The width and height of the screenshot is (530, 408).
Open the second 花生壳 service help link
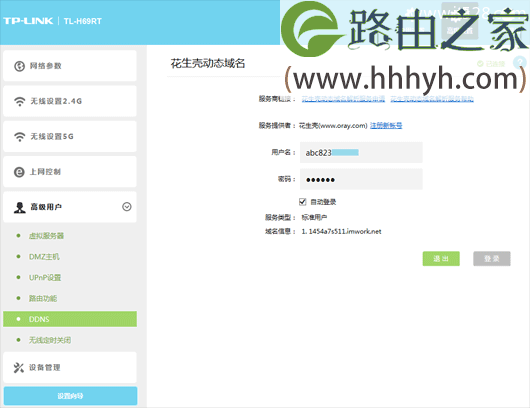[x=432, y=99]
